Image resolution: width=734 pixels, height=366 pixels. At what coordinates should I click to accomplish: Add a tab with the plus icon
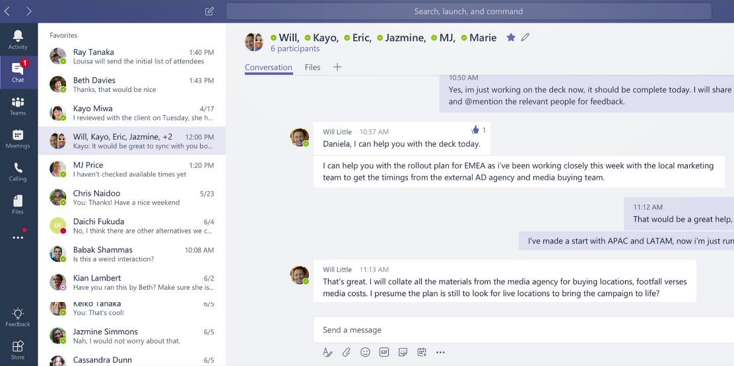click(x=337, y=67)
